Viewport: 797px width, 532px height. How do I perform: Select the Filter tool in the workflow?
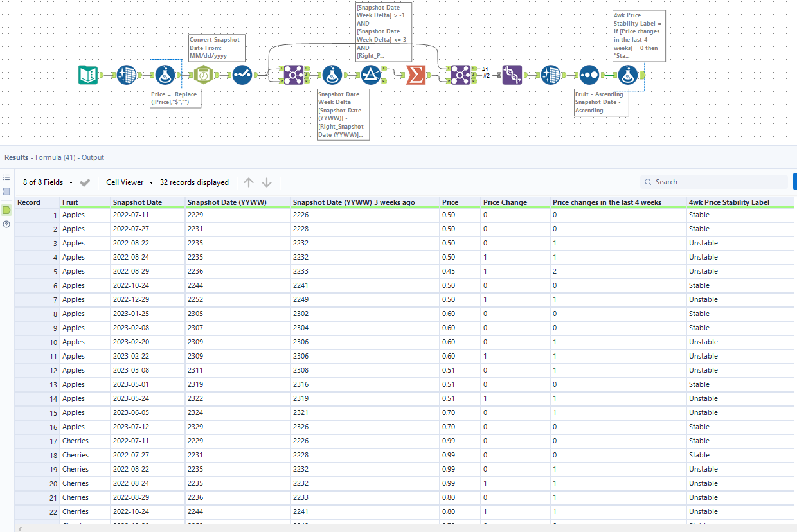[x=370, y=75]
